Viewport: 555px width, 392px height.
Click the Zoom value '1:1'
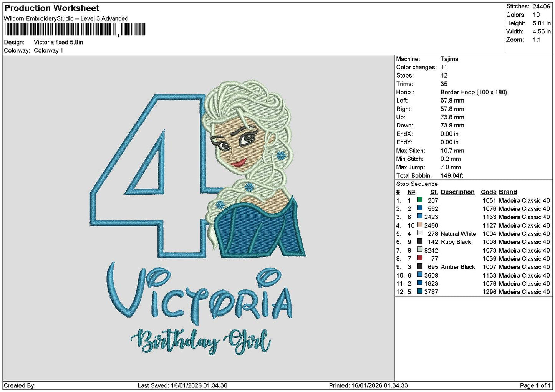point(537,40)
